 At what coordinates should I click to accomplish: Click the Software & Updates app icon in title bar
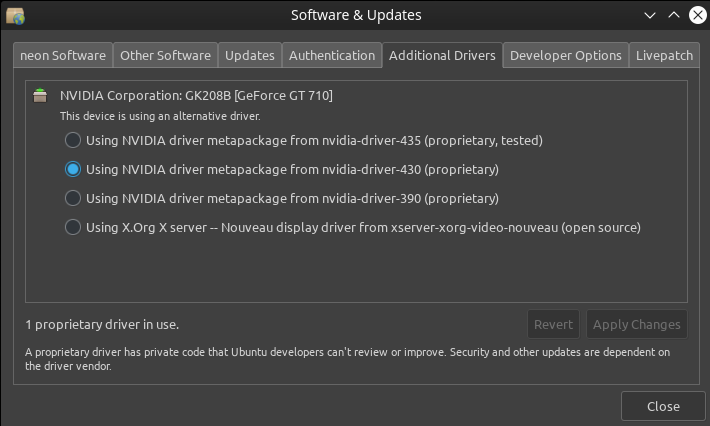coord(15,16)
